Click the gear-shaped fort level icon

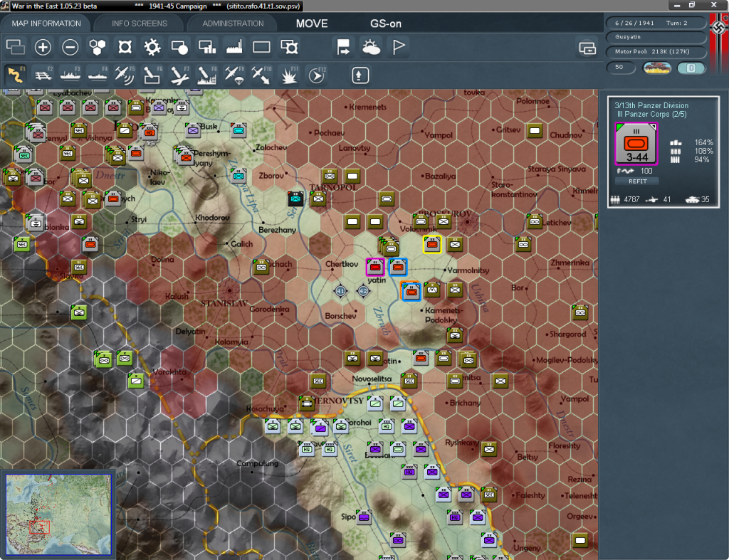click(x=152, y=47)
